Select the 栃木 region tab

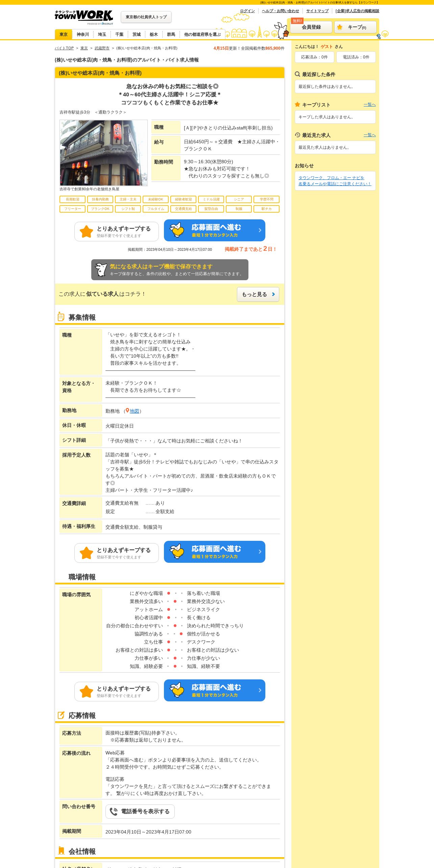tap(154, 34)
